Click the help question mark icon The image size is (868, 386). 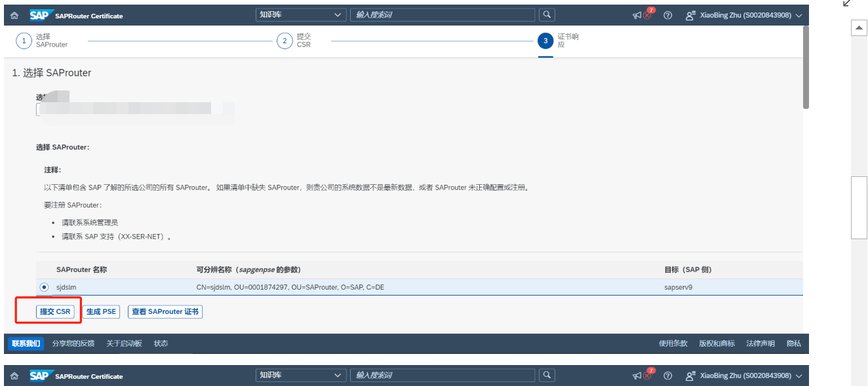click(667, 14)
